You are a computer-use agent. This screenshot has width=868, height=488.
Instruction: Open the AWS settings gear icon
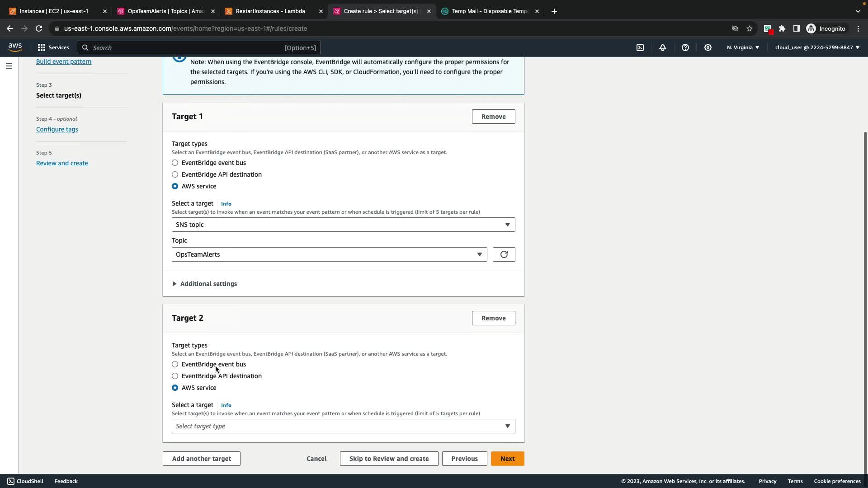tap(708, 47)
